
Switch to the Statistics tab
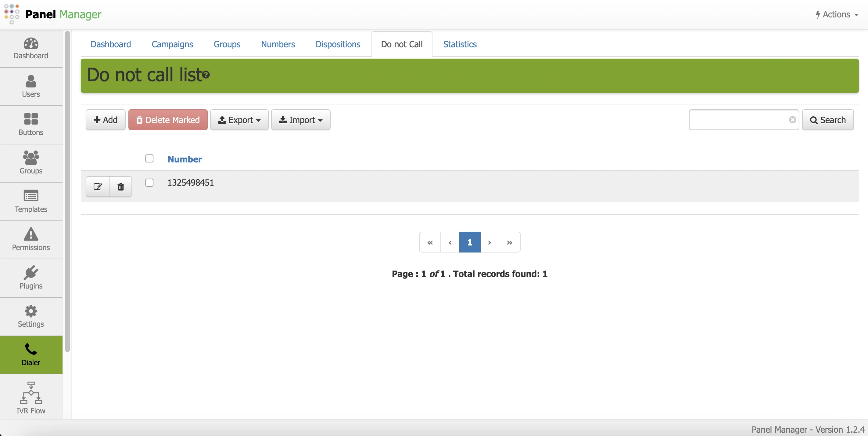click(460, 44)
